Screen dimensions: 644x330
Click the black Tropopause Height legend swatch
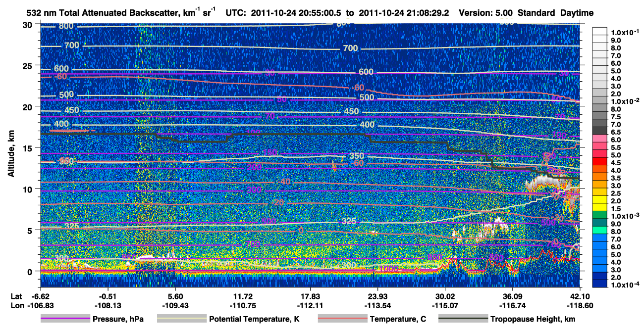[462, 319]
